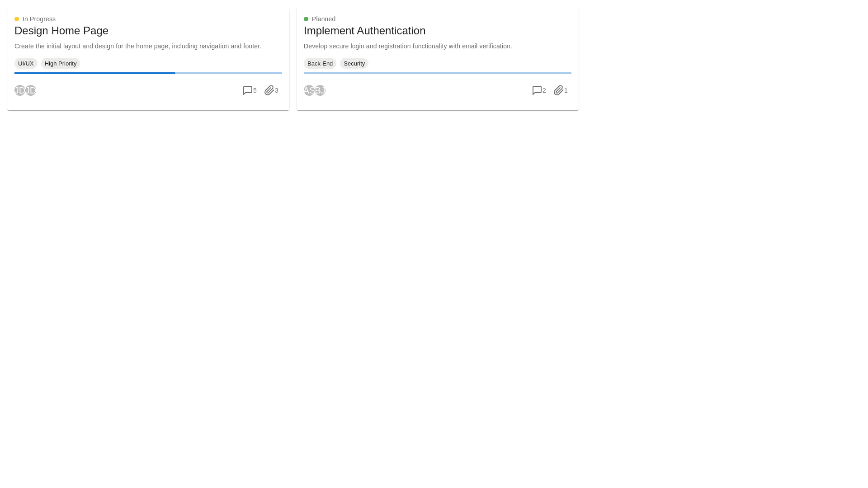The image size is (868, 488).
Task: Click comments icon on Implement Authentication card
Action: [x=537, y=90]
